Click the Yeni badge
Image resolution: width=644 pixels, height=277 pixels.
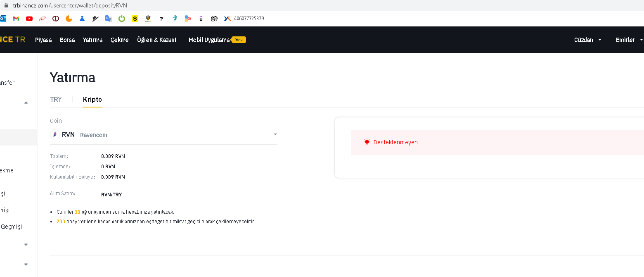click(239, 40)
